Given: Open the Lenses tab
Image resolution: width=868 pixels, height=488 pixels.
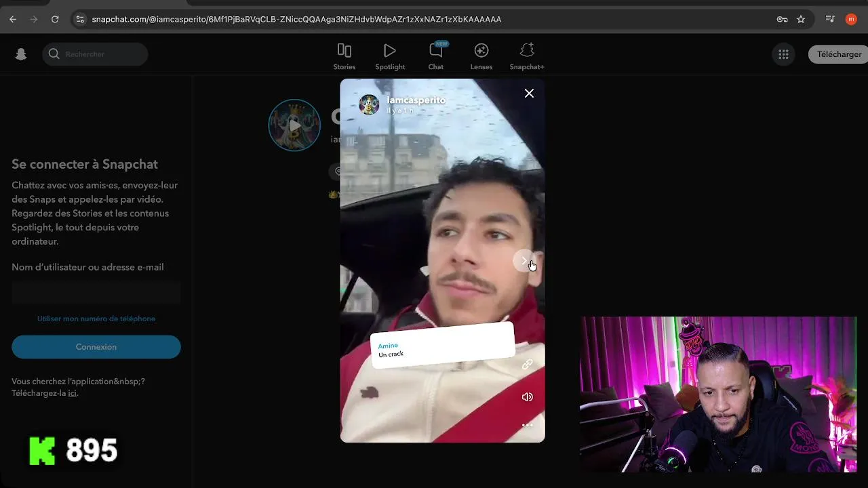Looking at the screenshot, I should 481,56.
